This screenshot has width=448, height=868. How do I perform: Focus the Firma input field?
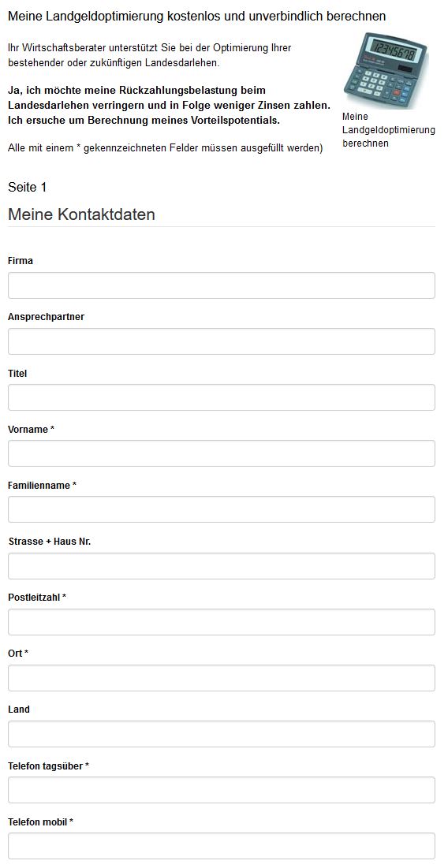pyautogui.click(x=222, y=285)
